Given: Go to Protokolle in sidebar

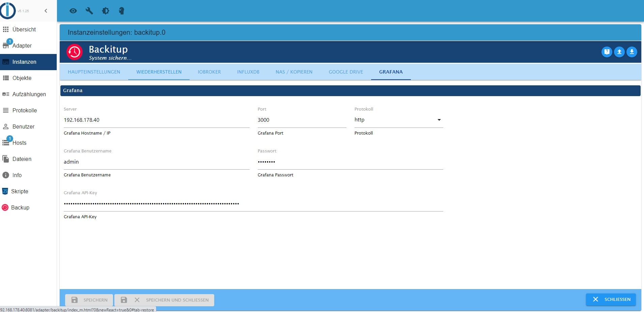Looking at the screenshot, I should tap(25, 110).
